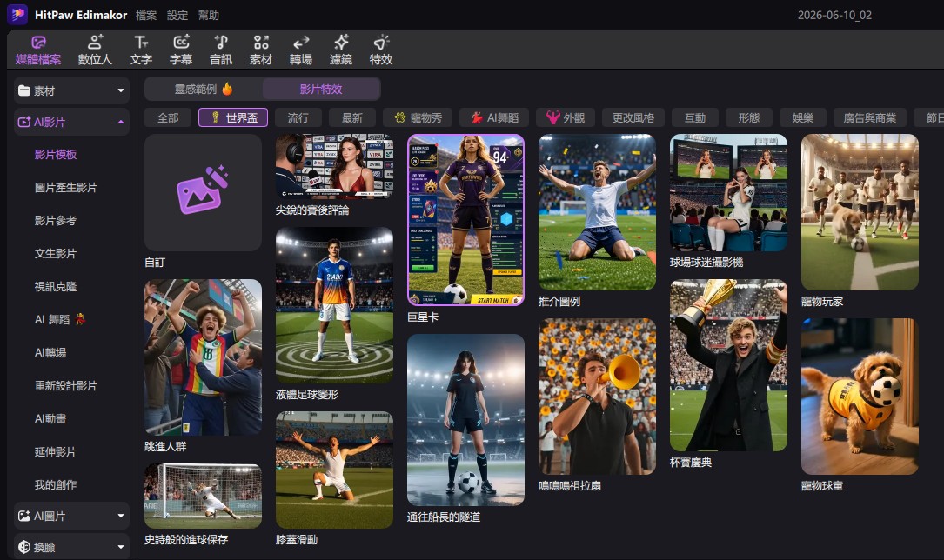Open 重新設計影片 in the sidebar
This screenshot has width=944, height=560.
(65, 386)
